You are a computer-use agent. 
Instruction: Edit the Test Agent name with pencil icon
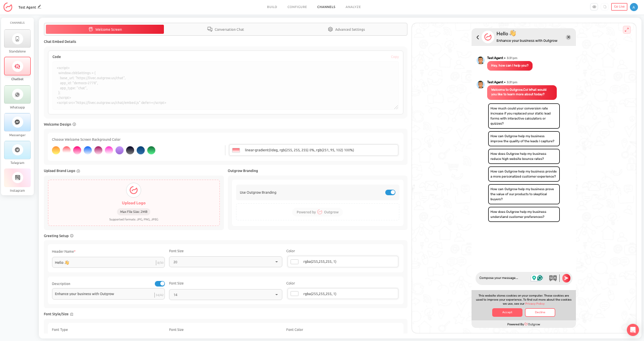[40, 7]
